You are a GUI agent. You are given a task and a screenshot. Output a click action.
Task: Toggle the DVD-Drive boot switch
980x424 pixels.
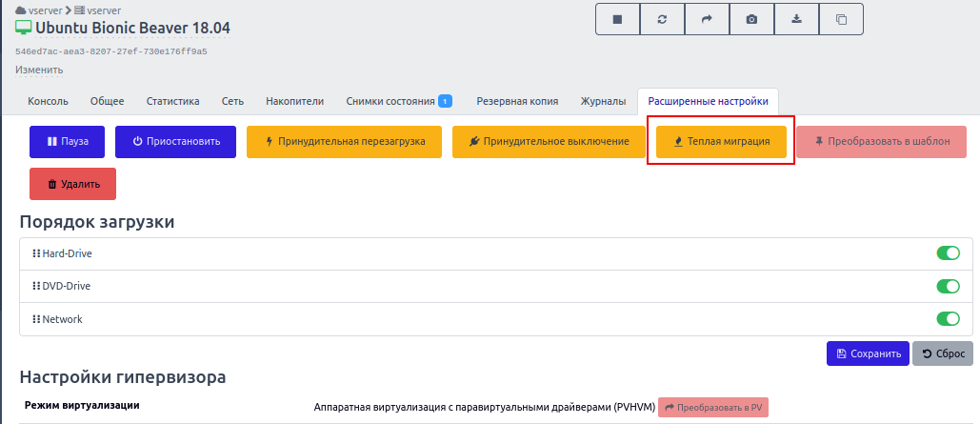click(949, 287)
